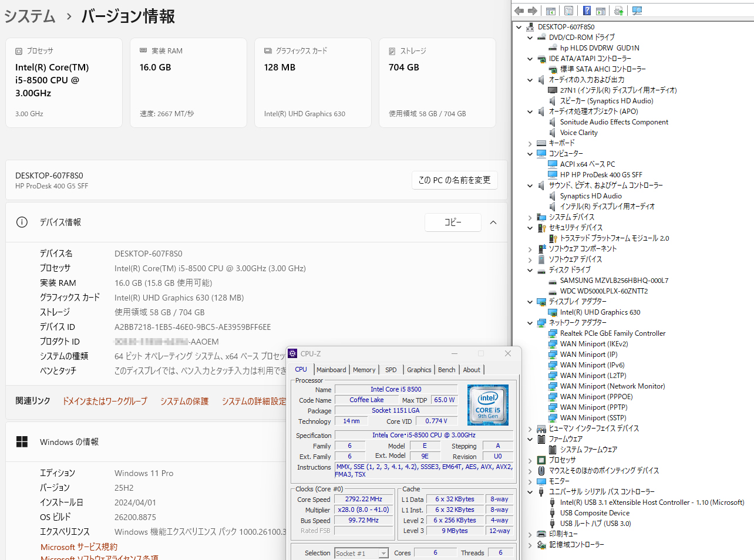Click the Realtek PCIe GbE Family Controller icon
The image size is (754, 560).
point(553,333)
